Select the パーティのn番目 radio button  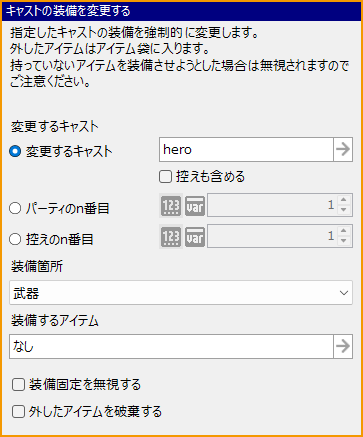[x=15, y=209]
